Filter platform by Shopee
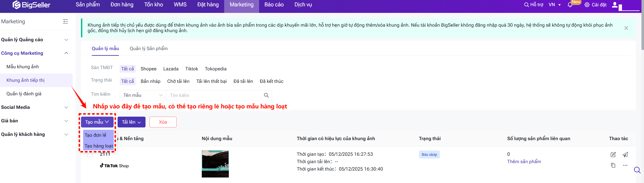The width and height of the screenshot is (644, 183). pos(148,69)
